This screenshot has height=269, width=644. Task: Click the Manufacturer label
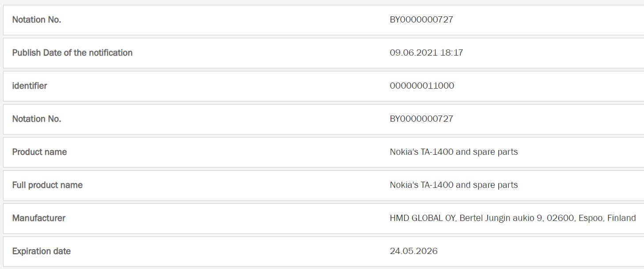tap(39, 218)
